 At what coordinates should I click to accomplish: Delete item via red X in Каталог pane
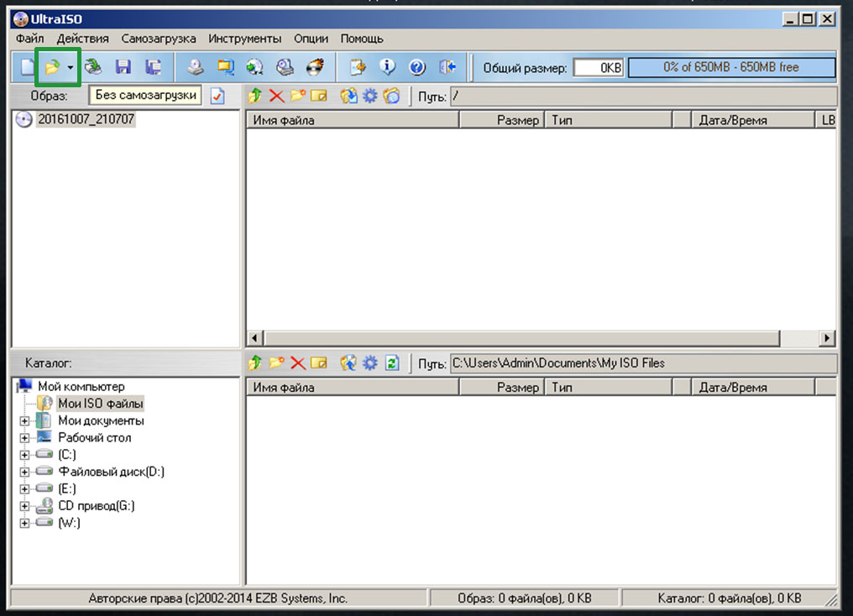297,363
